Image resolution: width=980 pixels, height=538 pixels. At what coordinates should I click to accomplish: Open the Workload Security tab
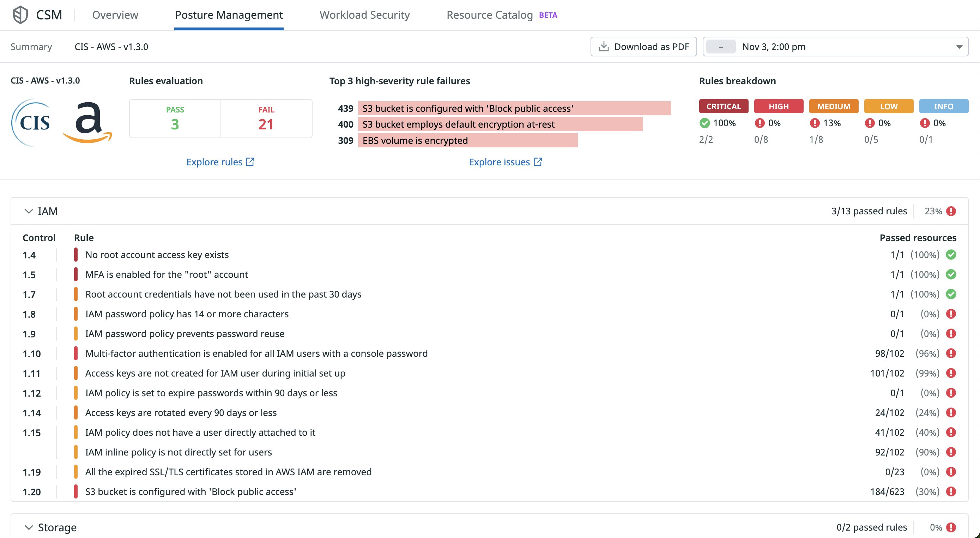(x=365, y=15)
